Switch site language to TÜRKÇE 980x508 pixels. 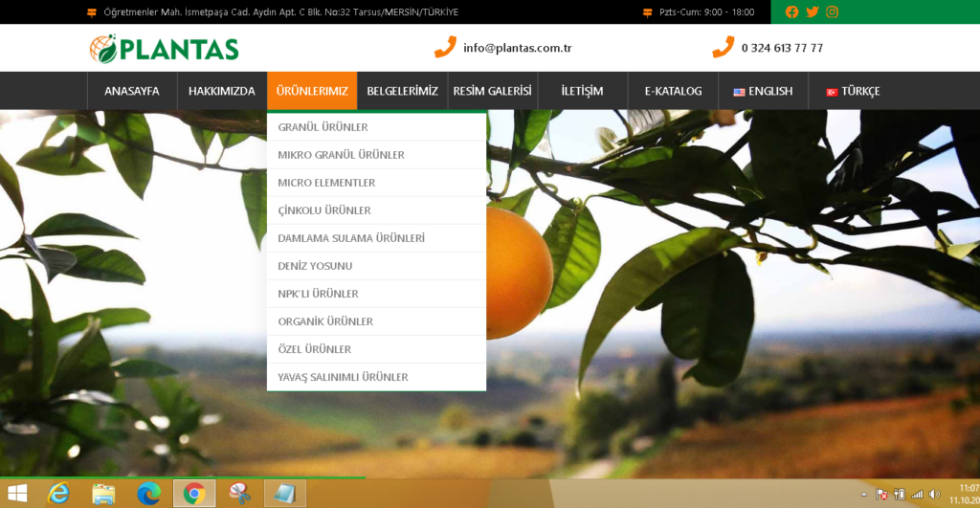click(x=853, y=91)
